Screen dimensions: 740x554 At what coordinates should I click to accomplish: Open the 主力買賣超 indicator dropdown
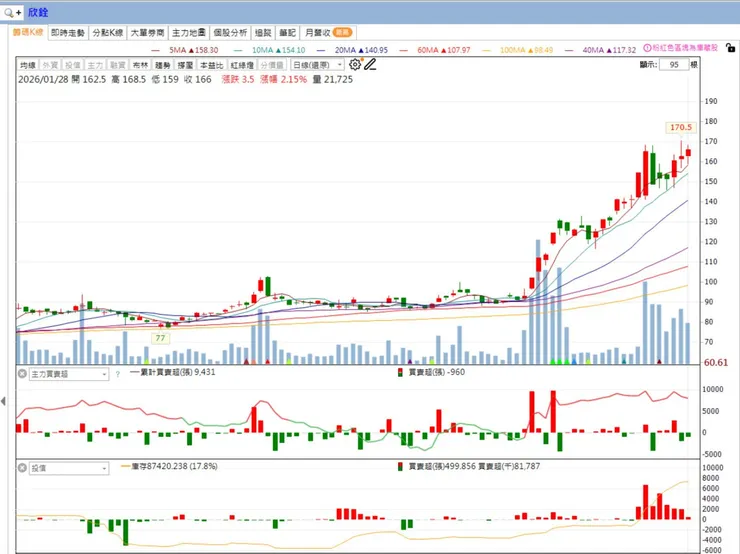(x=69, y=374)
